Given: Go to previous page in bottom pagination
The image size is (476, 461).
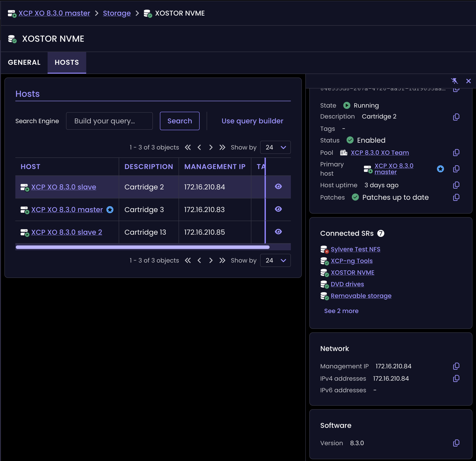Looking at the screenshot, I should [199, 260].
